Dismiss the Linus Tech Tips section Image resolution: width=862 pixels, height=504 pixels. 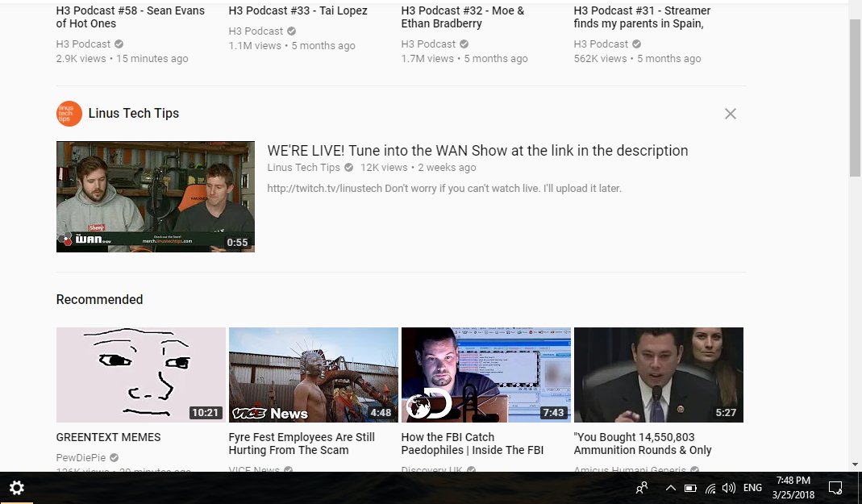pyautogui.click(x=730, y=114)
